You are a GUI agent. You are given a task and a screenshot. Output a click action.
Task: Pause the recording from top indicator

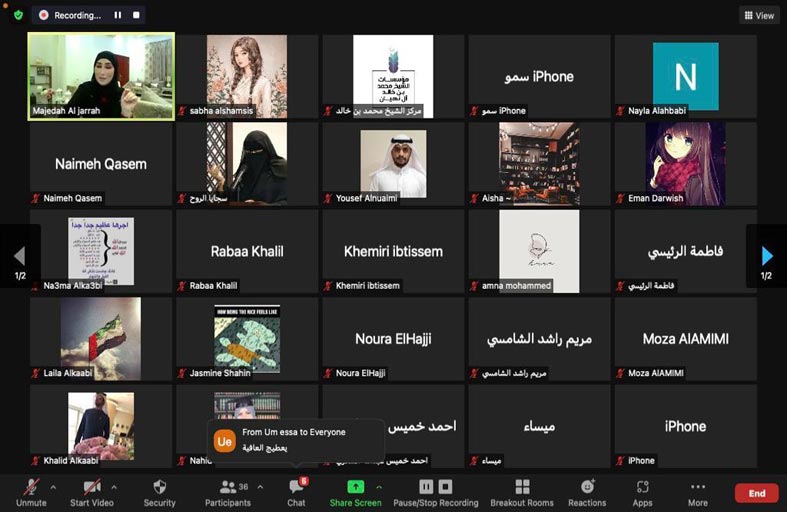point(118,15)
